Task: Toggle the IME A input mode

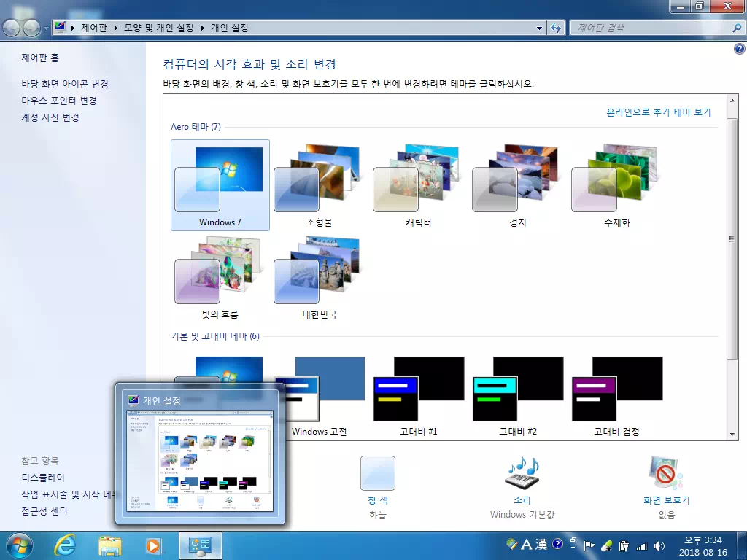Action: click(x=526, y=544)
